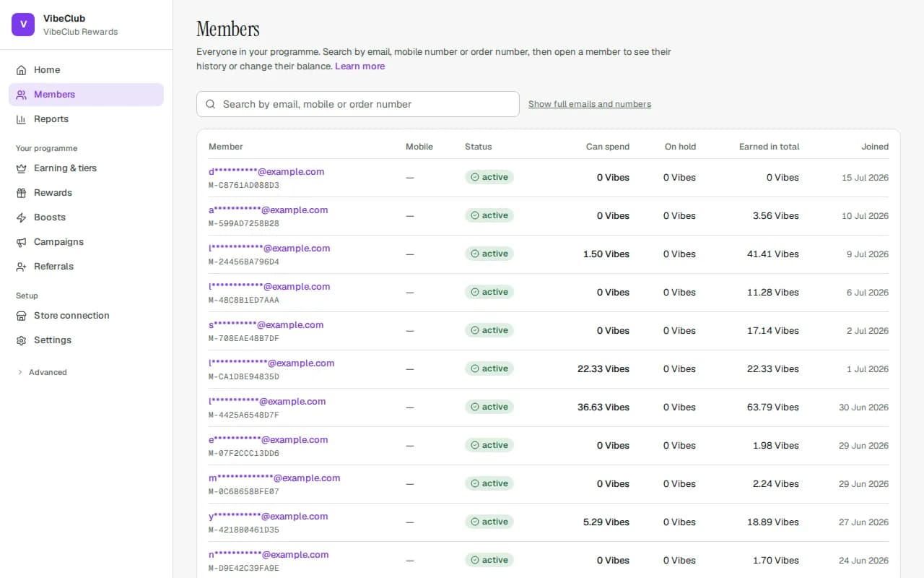Click the Store connection storefront icon

[22, 316]
